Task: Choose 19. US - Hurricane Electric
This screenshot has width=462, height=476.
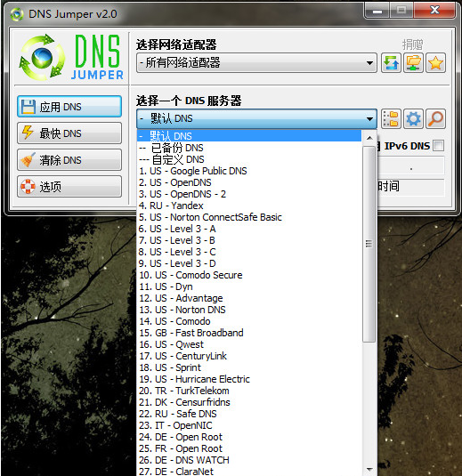Action: point(249,379)
